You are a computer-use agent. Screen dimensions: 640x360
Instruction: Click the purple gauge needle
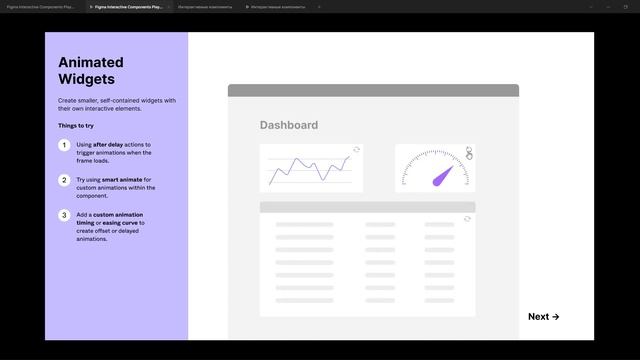click(x=442, y=176)
